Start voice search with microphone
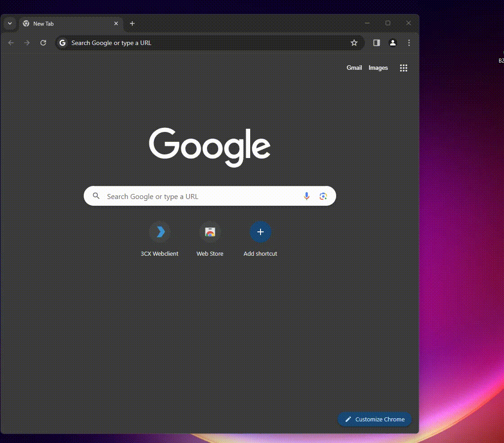 306,196
